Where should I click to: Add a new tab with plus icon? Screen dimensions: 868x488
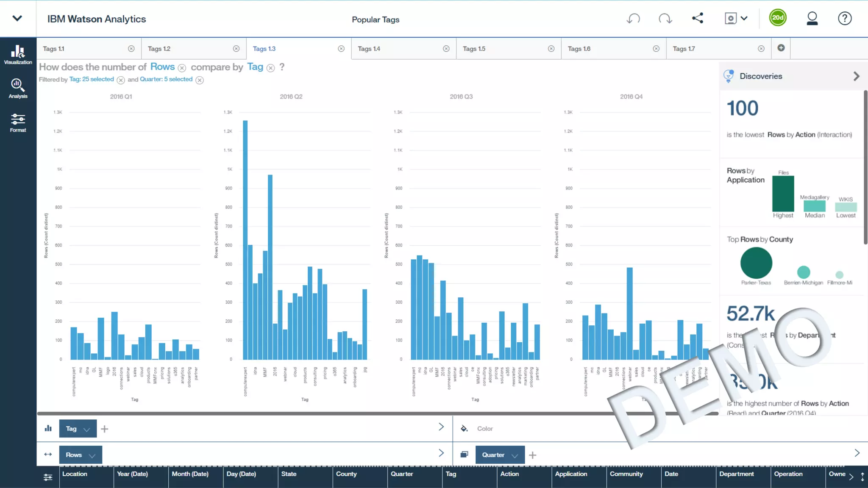pos(781,48)
